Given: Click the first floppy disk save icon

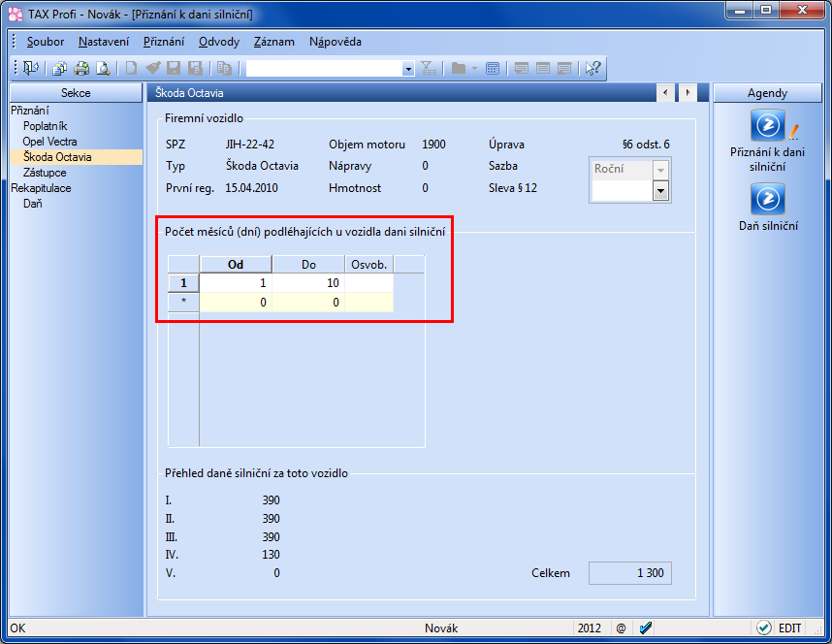Looking at the screenshot, I should 174,68.
